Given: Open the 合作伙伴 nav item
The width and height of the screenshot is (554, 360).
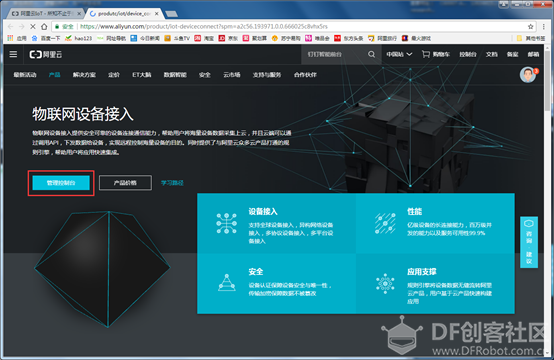Looking at the screenshot, I should tap(305, 75).
